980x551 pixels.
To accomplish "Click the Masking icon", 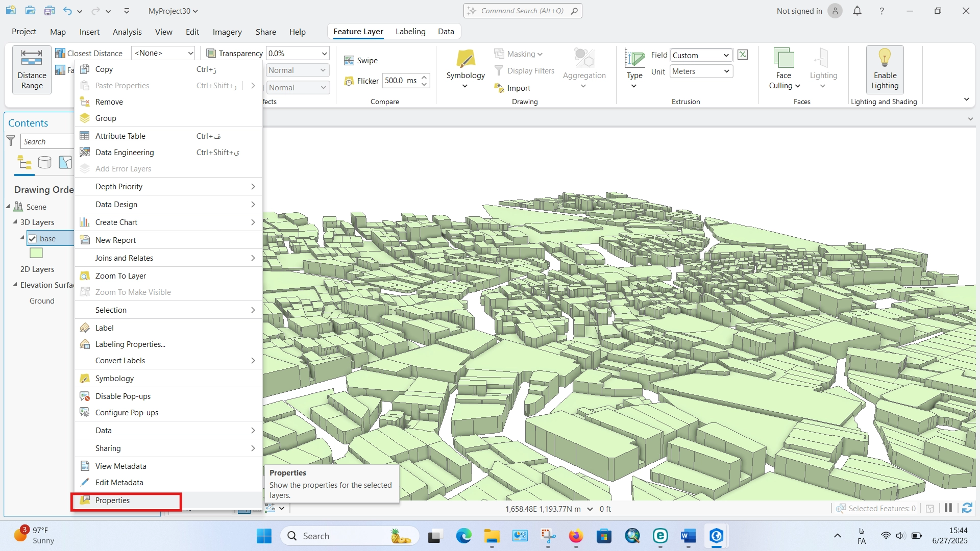I will click(x=499, y=54).
